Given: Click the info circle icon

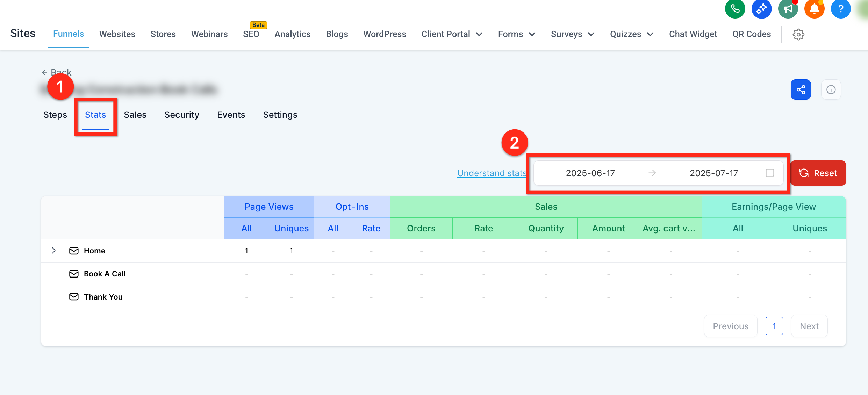Looking at the screenshot, I should (x=831, y=90).
